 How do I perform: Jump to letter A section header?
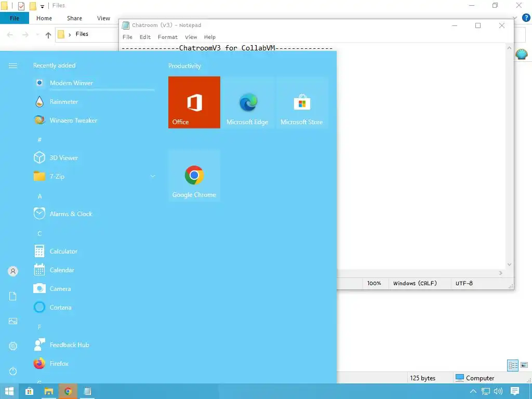coord(39,196)
